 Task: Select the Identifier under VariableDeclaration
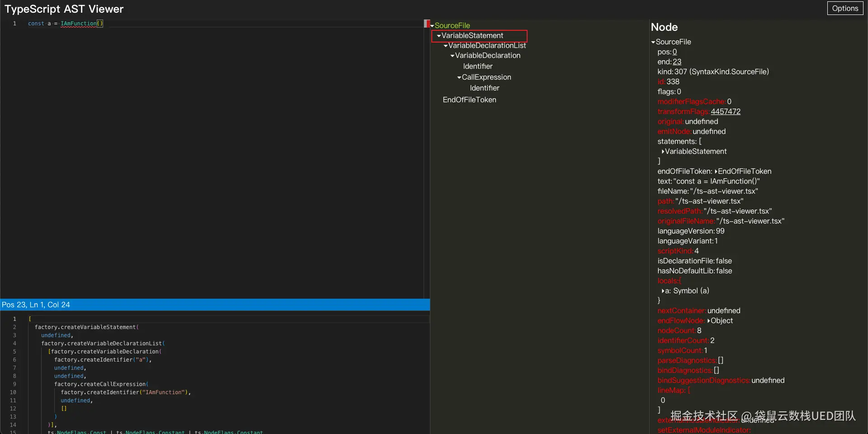point(477,67)
